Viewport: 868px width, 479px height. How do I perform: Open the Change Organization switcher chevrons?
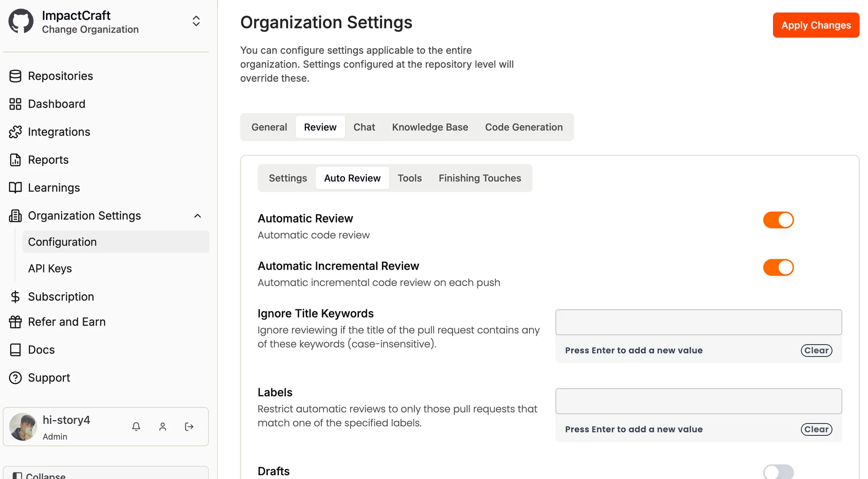(196, 21)
